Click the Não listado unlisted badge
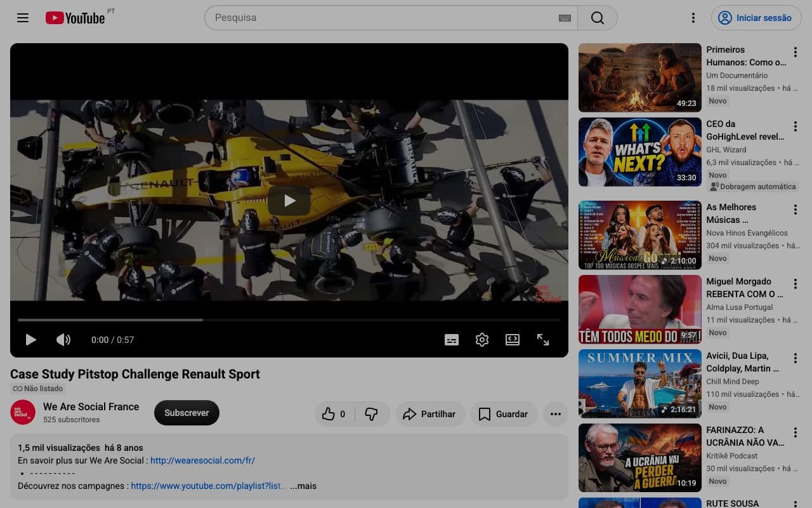This screenshot has height=508, width=812. [38, 389]
